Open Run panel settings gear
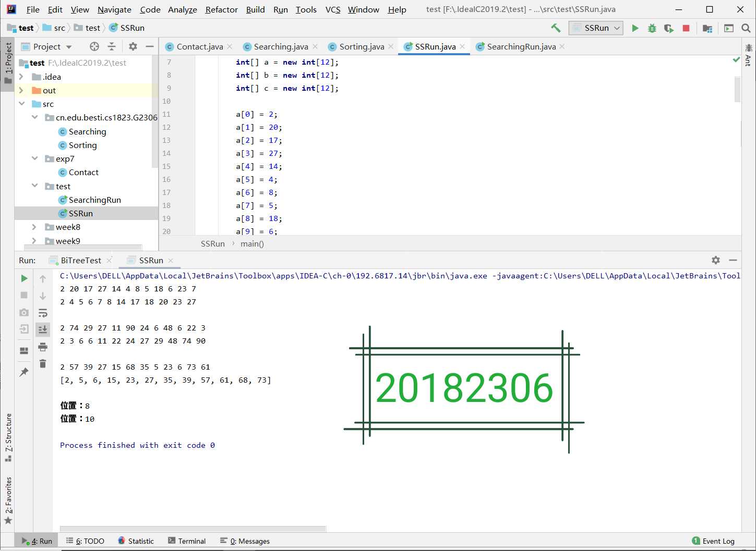Image resolution: width=756 pixels, height=551 pixels. pos(716,260)
